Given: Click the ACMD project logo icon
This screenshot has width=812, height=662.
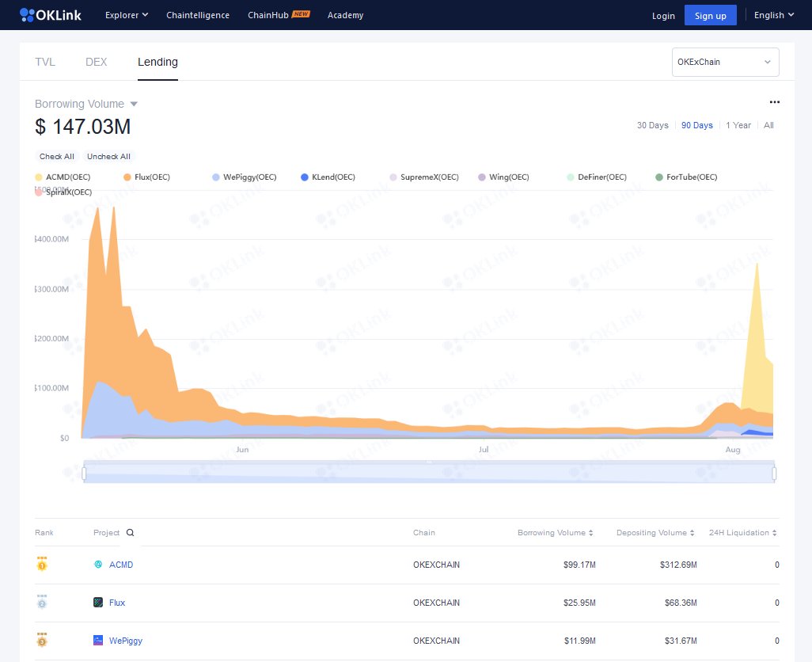Looking at the screenshot, I should [98, 564].
